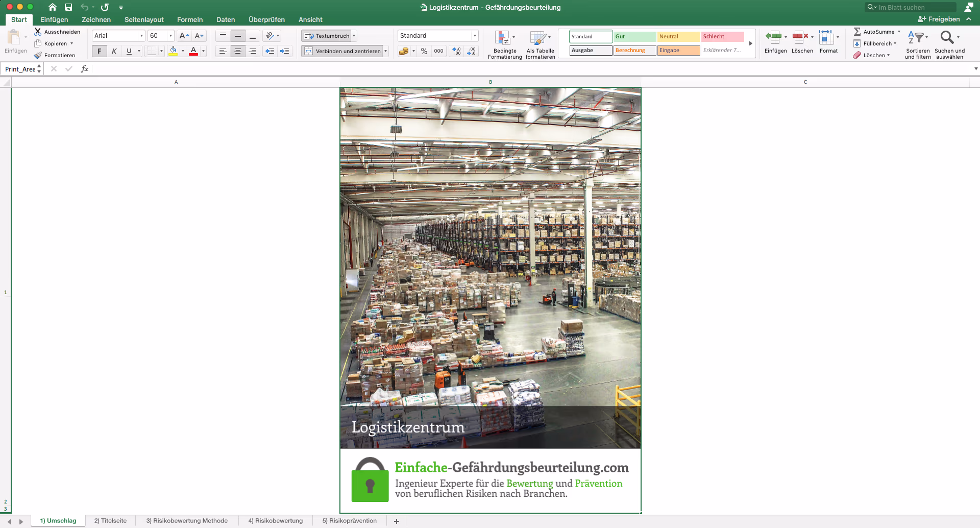Open Als Tabelle formatieren

click(541, 44)
